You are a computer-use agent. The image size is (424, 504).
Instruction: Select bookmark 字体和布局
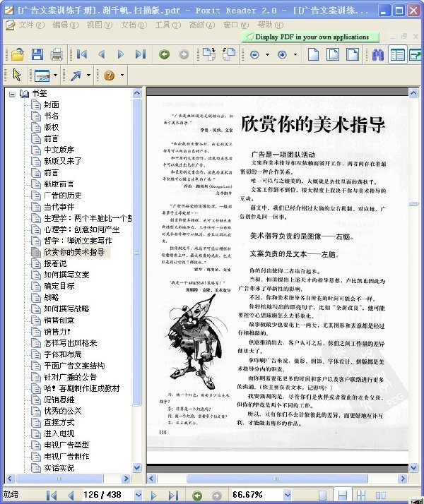click(63, 354)
